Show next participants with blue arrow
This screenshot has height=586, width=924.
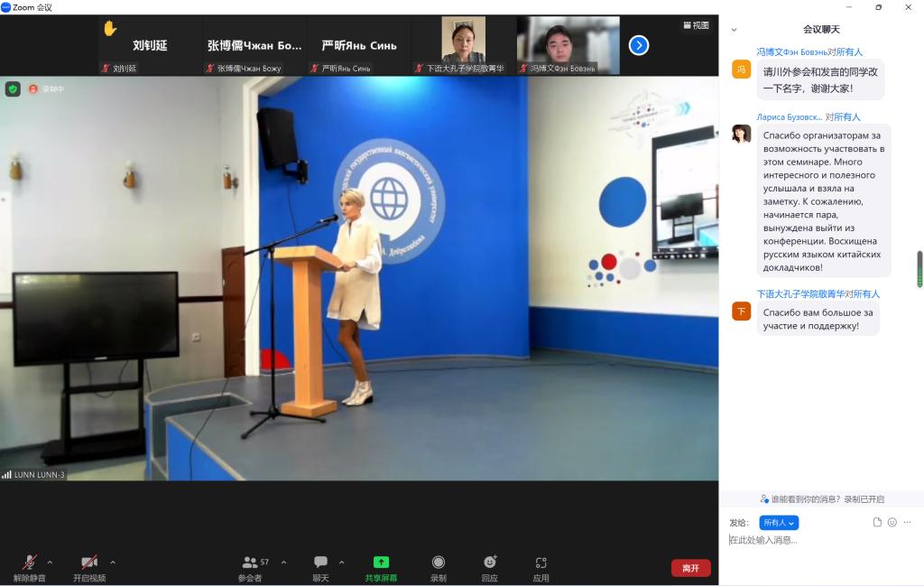click(639, 45)
